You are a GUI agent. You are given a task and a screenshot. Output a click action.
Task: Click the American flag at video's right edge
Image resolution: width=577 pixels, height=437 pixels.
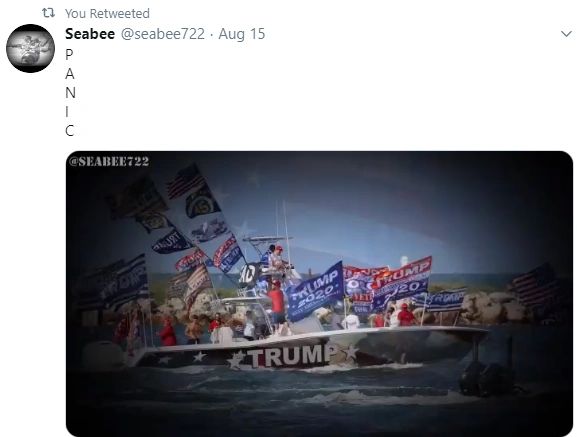point(535,285)
